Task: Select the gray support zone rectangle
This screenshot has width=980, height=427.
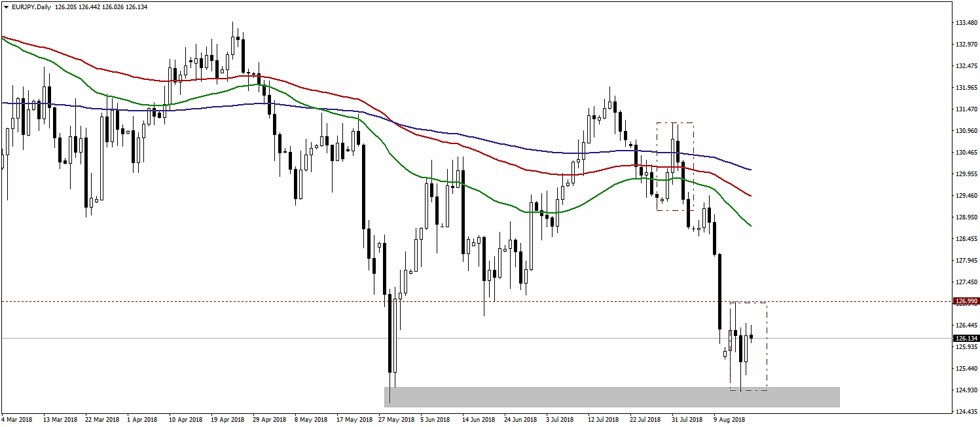Action: click(x=611, y=397)
